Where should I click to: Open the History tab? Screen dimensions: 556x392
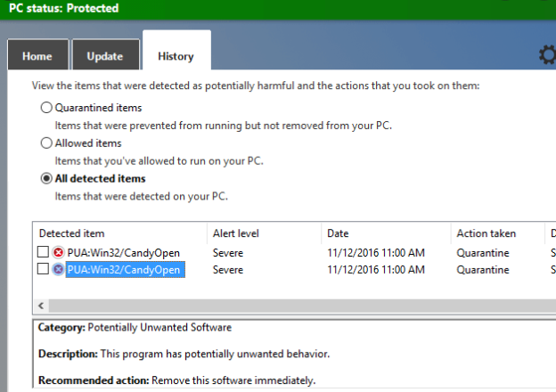pyautogui.click(x=176, y=56)
